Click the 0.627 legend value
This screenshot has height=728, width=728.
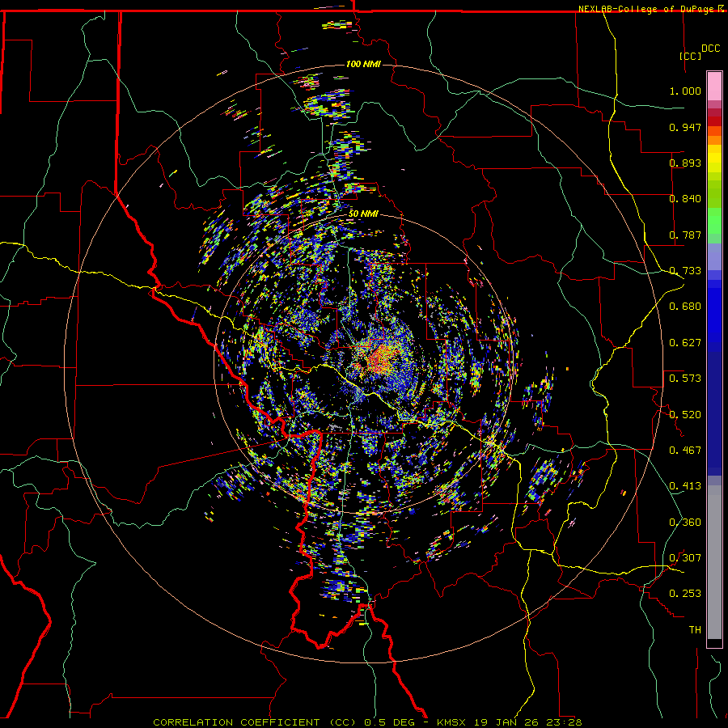(685, 343)
